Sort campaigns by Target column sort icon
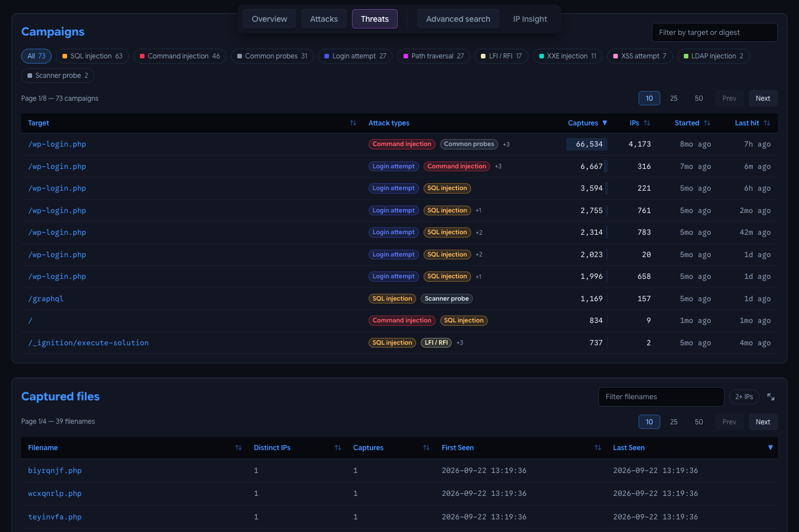This screenshot has width=799, height=532. pos(353,123)
